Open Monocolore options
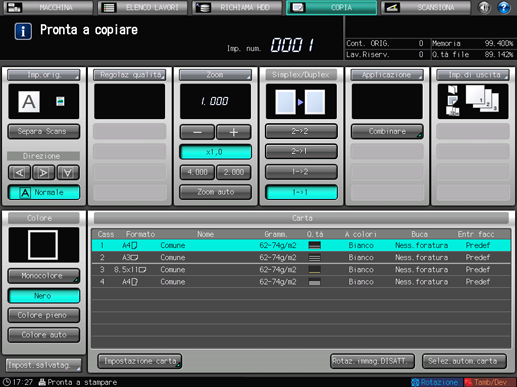 [44, 276]
